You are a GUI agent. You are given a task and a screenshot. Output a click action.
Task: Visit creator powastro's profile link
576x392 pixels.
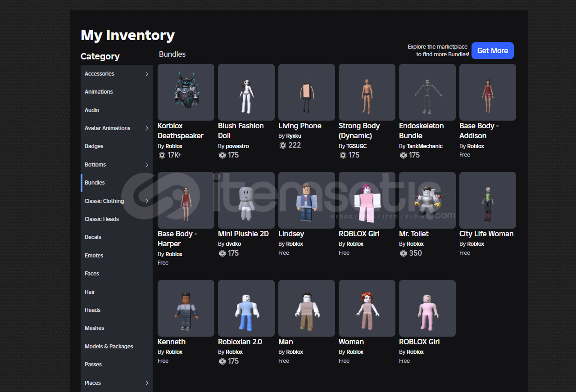coord(237,146)
